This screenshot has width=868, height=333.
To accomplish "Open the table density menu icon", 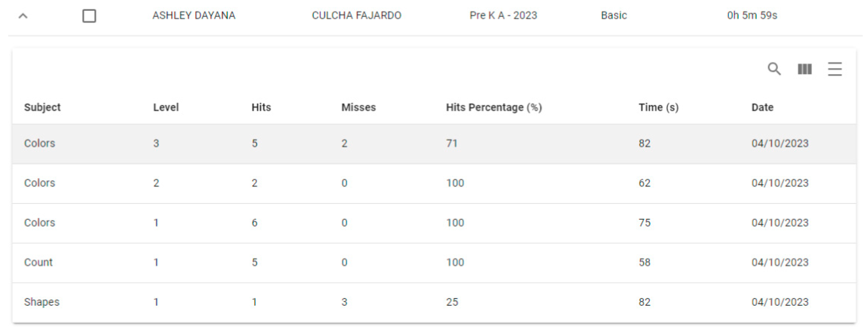I will pyautogui.click(x=835, y=69).
